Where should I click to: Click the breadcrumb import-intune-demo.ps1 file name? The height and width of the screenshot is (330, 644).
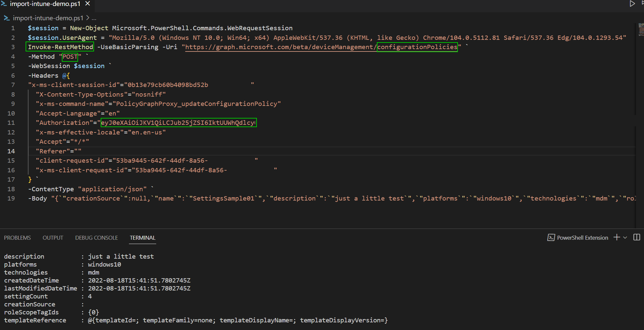(x=48, y=18)
